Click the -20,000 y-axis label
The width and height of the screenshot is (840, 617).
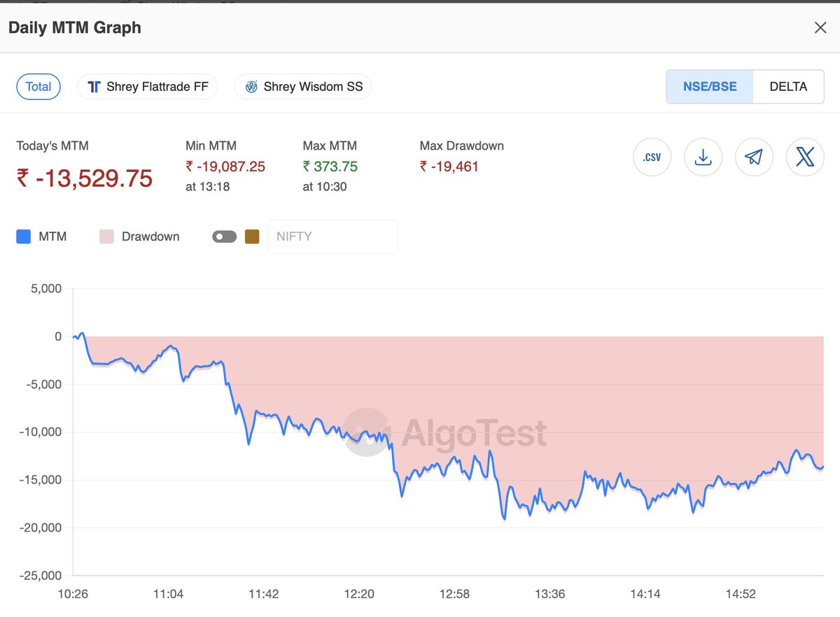tap(41, 527)
